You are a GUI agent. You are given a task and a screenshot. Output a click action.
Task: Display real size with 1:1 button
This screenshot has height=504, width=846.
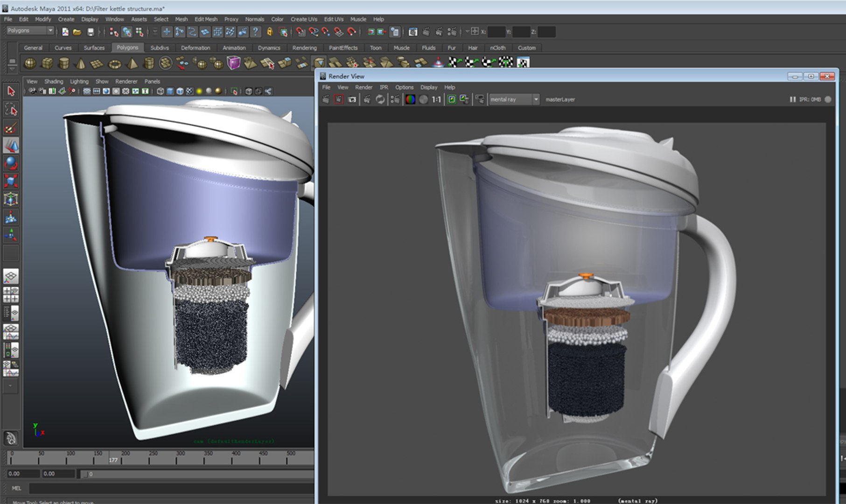(436, 99)
